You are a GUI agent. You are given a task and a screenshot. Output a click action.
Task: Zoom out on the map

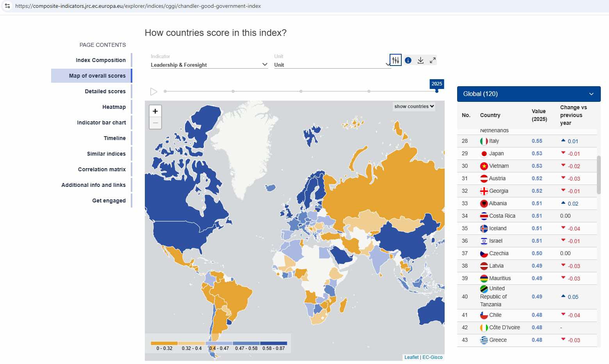coord(155,123)
